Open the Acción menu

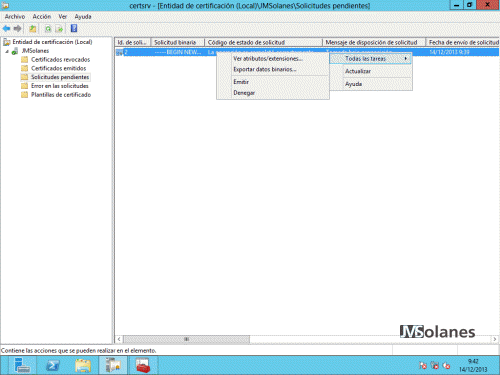42,16
